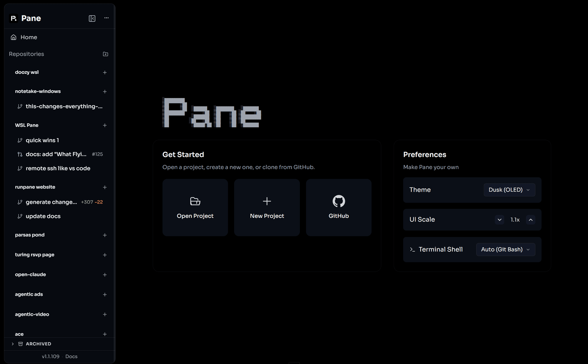
Task: Open the Terminal Shell dropdown set to Auto
Action: (x=505, y=249)
